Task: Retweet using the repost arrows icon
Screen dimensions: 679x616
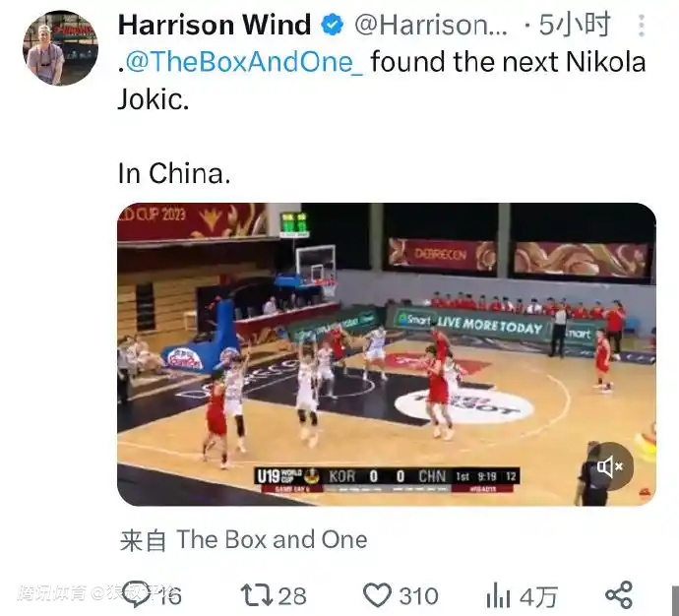Action: (x=257, y=594)
